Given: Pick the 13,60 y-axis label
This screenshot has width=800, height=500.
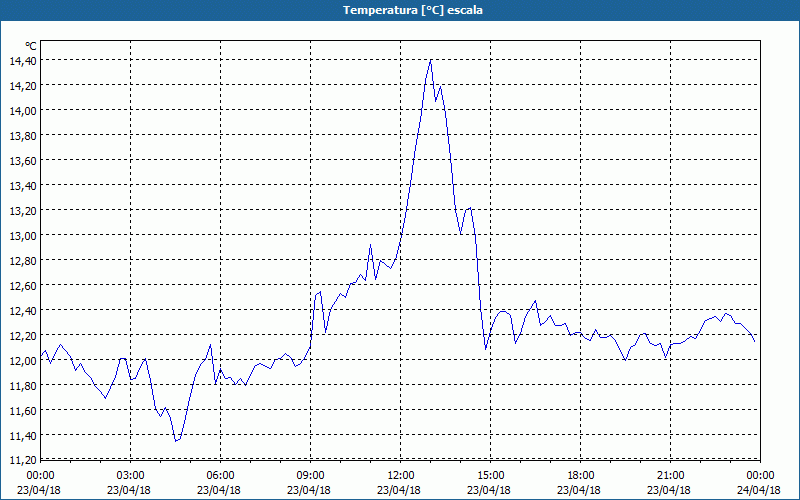Looking at the screenshot, I should coord(23,160).
